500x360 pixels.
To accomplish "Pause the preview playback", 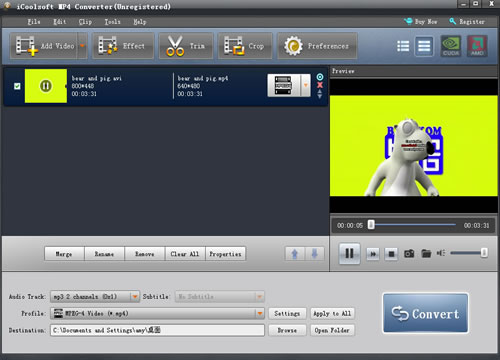I will coord(349,254).
